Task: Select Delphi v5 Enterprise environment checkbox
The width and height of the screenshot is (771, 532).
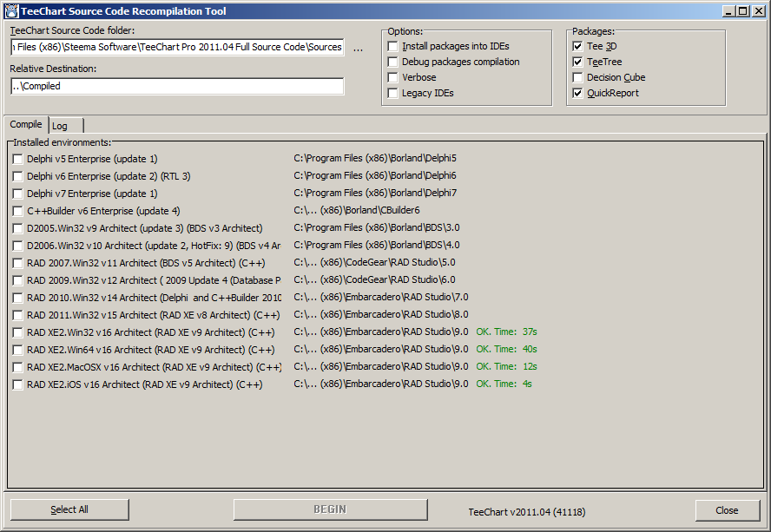Action: coord(17,160)
